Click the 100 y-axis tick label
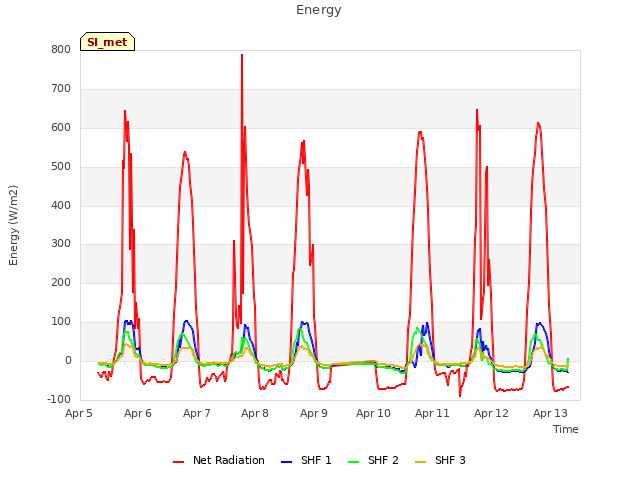Viewport: 640px width, 480px height. click(61, 322)
